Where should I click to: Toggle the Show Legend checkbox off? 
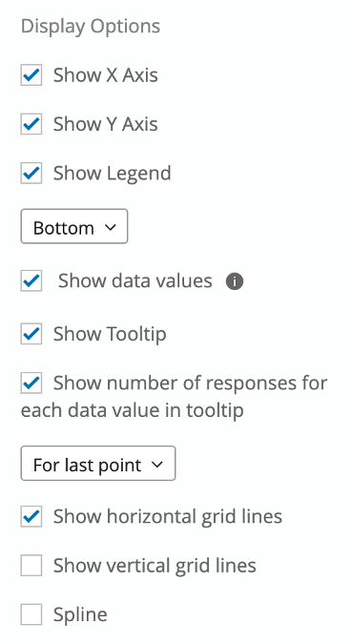[31, 173]
